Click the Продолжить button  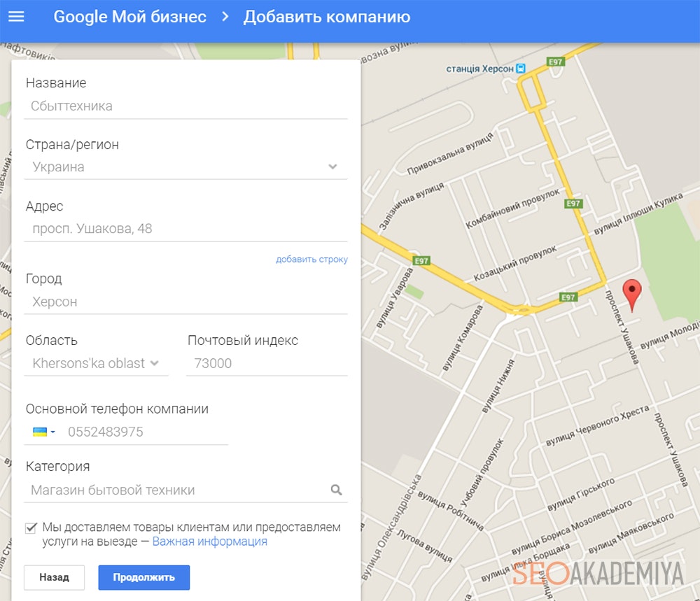pos(143,577)
